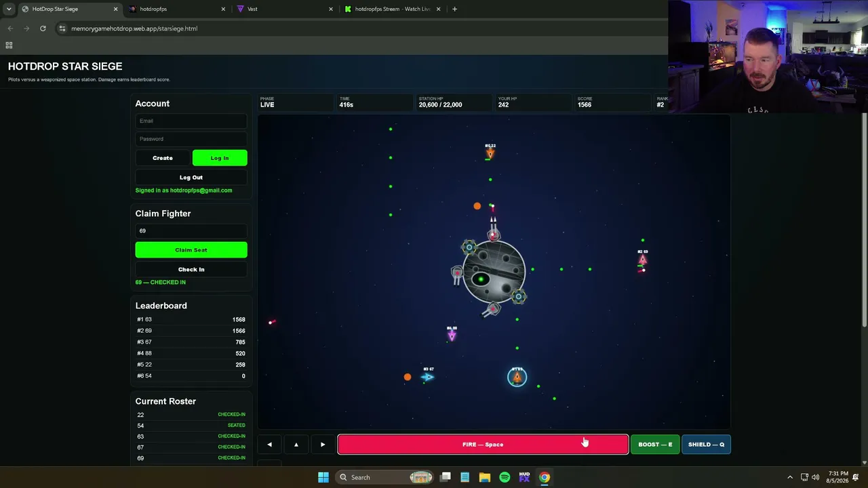
Task: Click the TIME value 416s
Action: [x=347, y=105]
